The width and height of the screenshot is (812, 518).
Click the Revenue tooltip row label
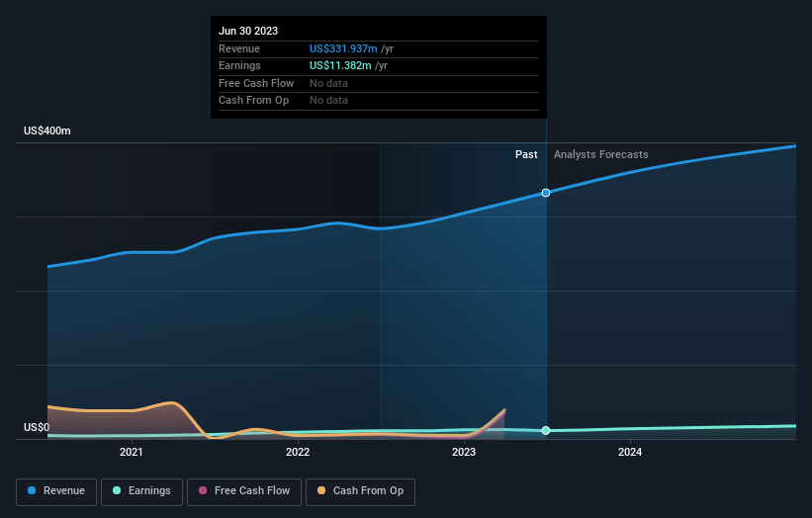click(x=239, y=48)
